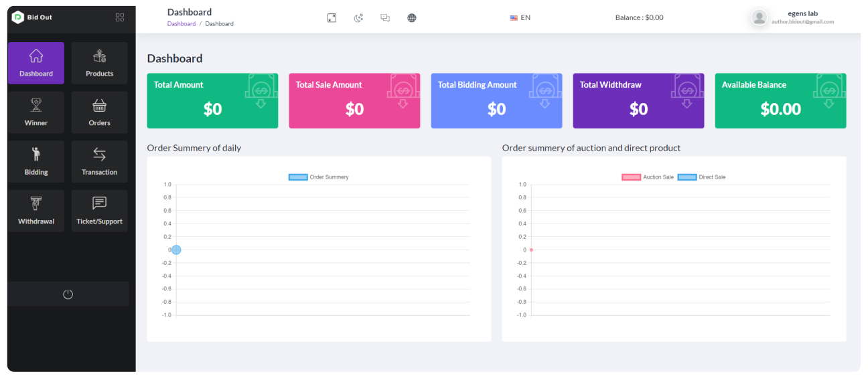The width and height of the screenshot is (868, 378).
Task: Open the Products menu tile
Action: click(99, 63)
